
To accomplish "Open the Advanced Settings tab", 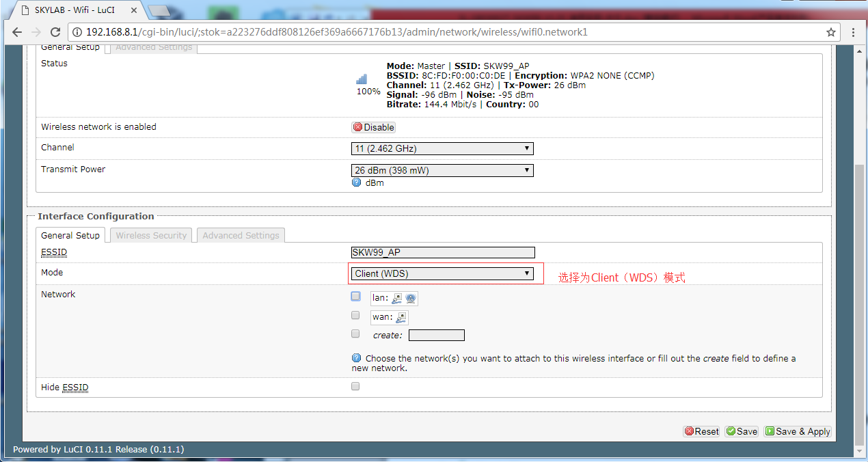I will [241, 235].
